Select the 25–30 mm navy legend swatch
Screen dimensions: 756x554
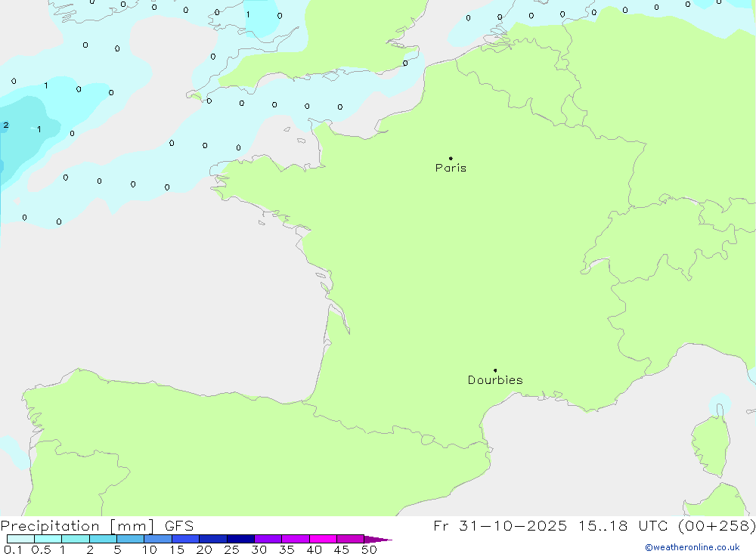click(240, 539)
